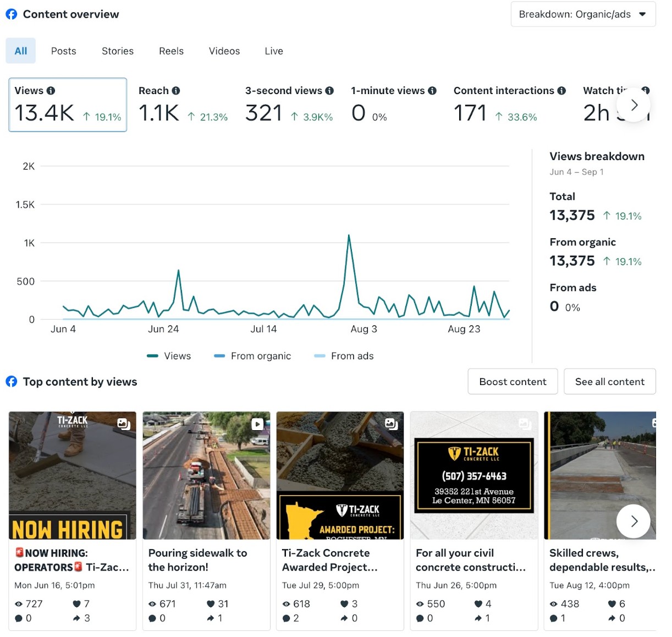
Task: Open the Ti-Zack Awarded Project post thumbnail
Action: pos(340,475)
